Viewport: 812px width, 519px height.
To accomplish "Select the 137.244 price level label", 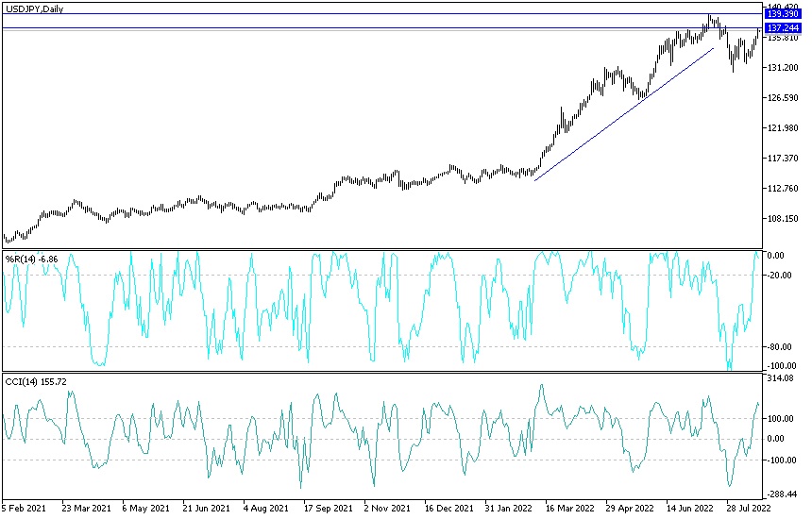I will coord(783,28).
